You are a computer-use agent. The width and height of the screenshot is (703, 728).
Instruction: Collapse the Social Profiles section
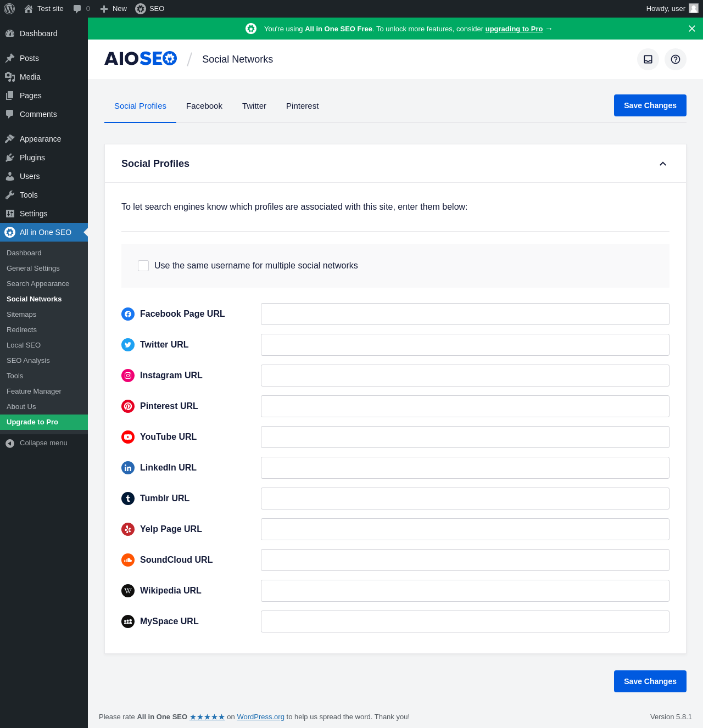[x=663, y=164]
